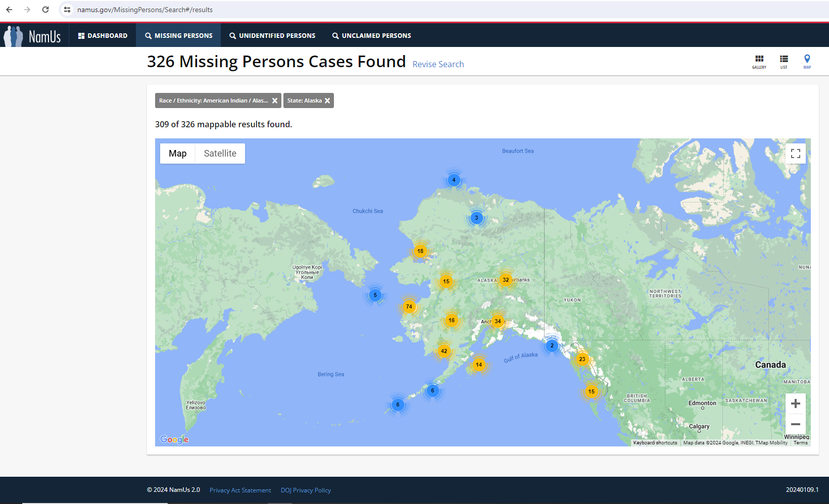Select the Map layer type

[177, 154]
